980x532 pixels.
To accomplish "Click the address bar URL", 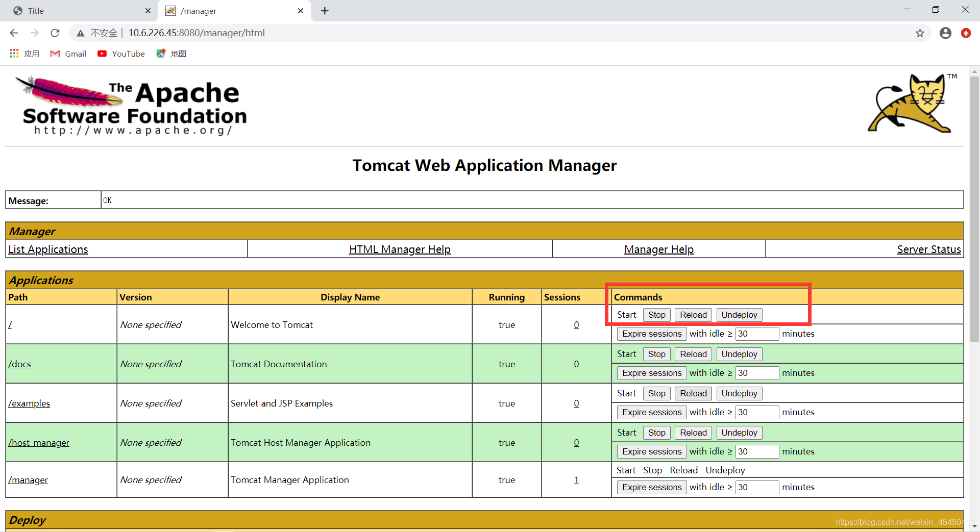I will (197, 33).
